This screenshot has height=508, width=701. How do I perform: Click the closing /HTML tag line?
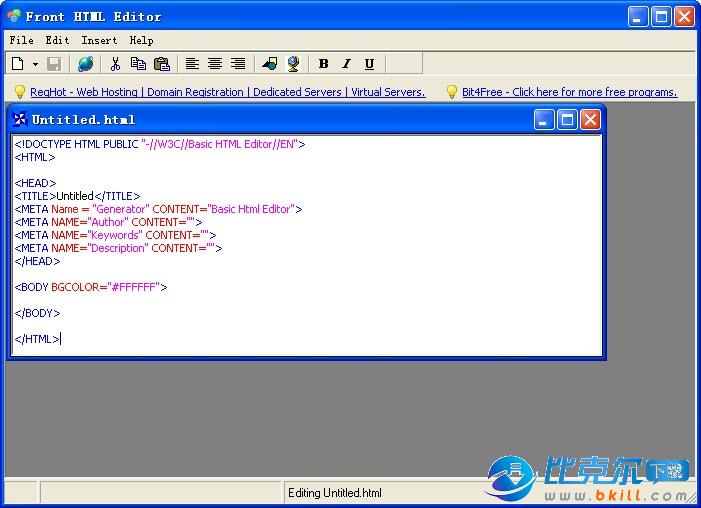click(x=37, y=339)
